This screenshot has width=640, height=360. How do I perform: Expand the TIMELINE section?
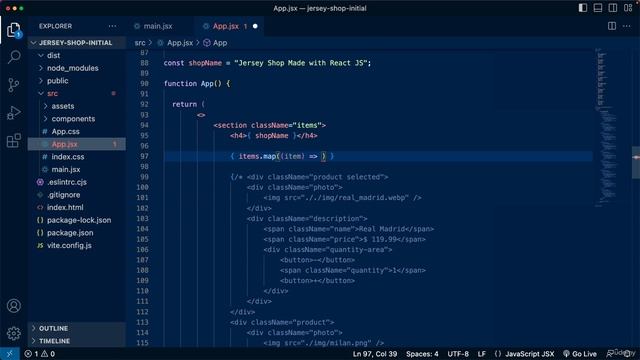pos(77,341)
